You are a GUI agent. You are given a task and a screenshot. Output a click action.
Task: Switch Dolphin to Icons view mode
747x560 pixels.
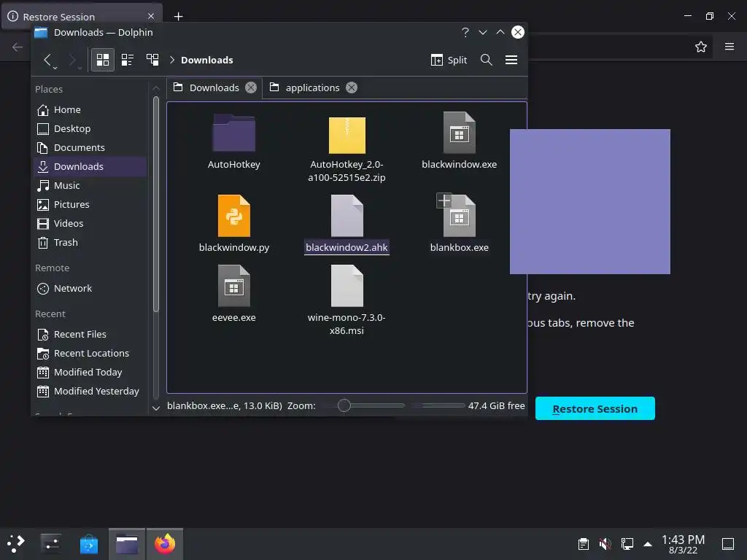click(102, 60)
